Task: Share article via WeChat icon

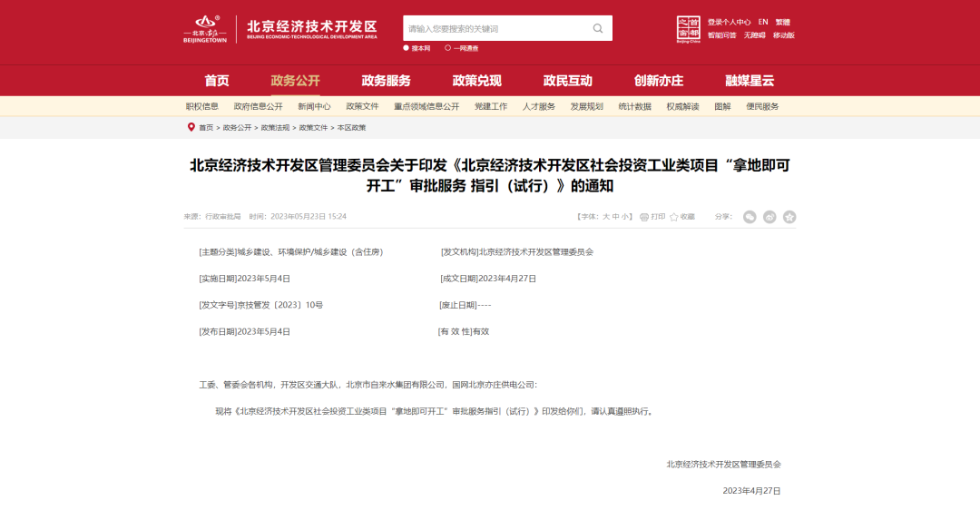Action: point(750,217)
